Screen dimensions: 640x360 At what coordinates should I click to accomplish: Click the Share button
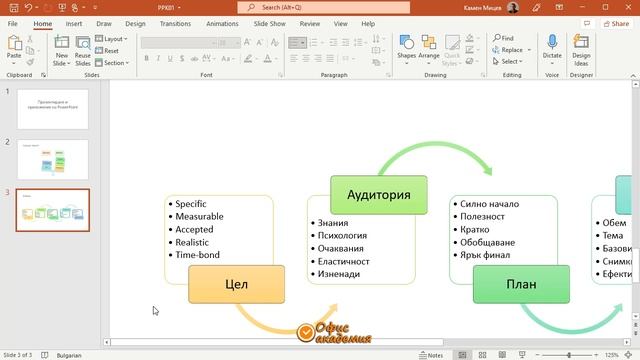coord(616,24)
